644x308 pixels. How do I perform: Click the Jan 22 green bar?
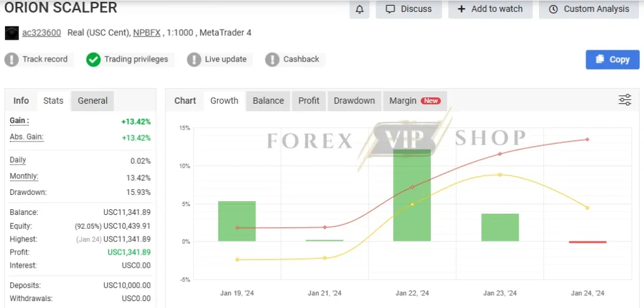click(x=412, y=195)
